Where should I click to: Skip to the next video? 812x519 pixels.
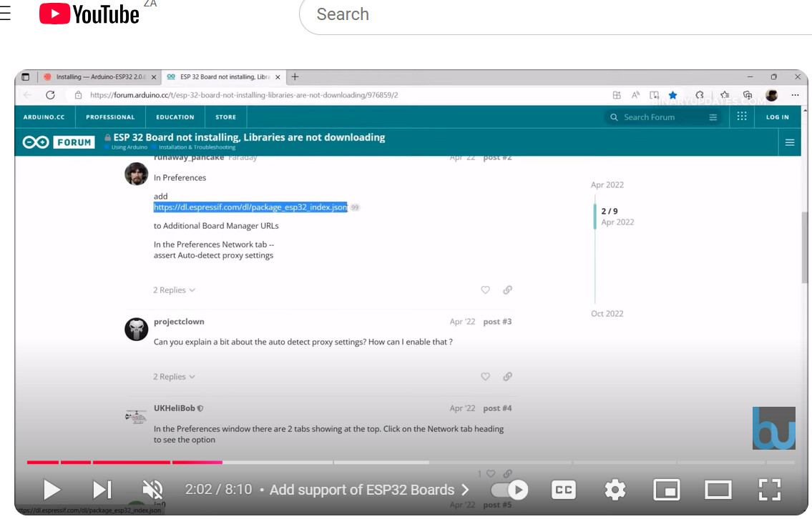point(102,490)
